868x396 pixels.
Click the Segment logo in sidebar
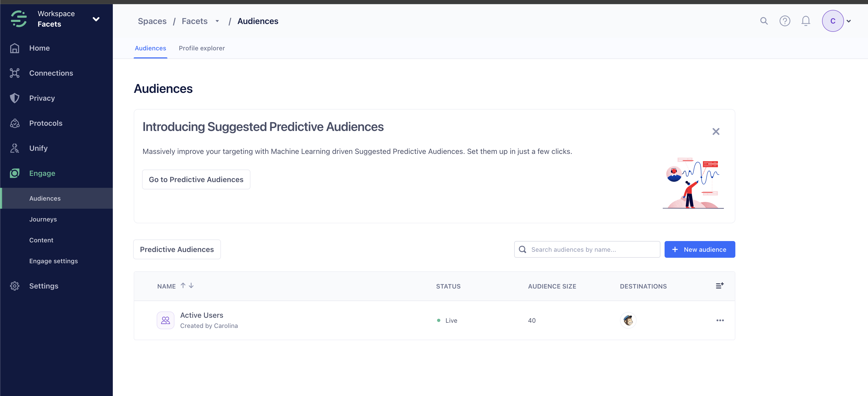click(x=19, y=19)
